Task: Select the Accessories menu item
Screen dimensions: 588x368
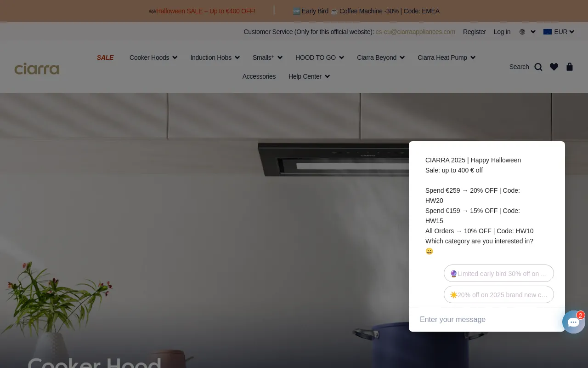Action: 259,76
